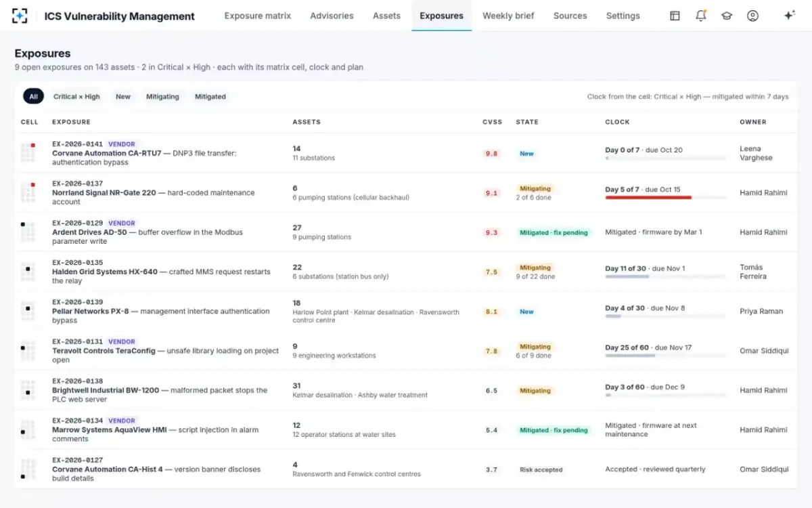The height and width of the screenshot is (508, 812).
Task: Open the user account profile icon
Action: pos(752,16)
